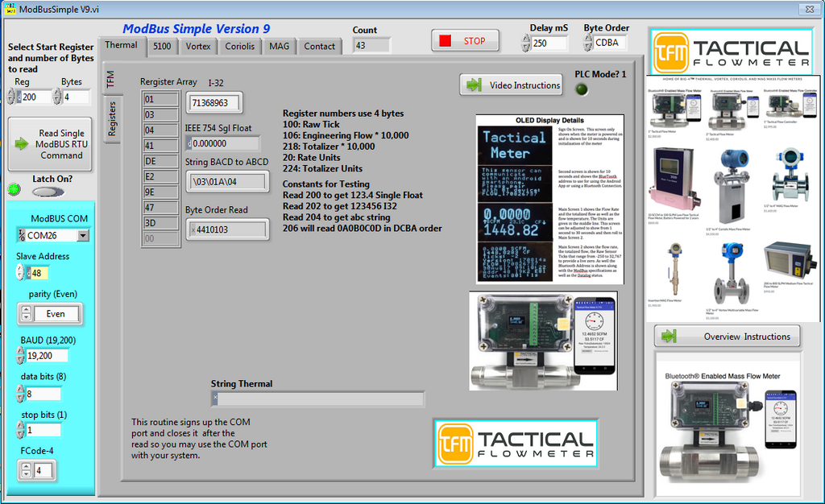This screenshot has height=504, width=825.
Task: Click the Overview Instructions button
Action: (726, 337)
